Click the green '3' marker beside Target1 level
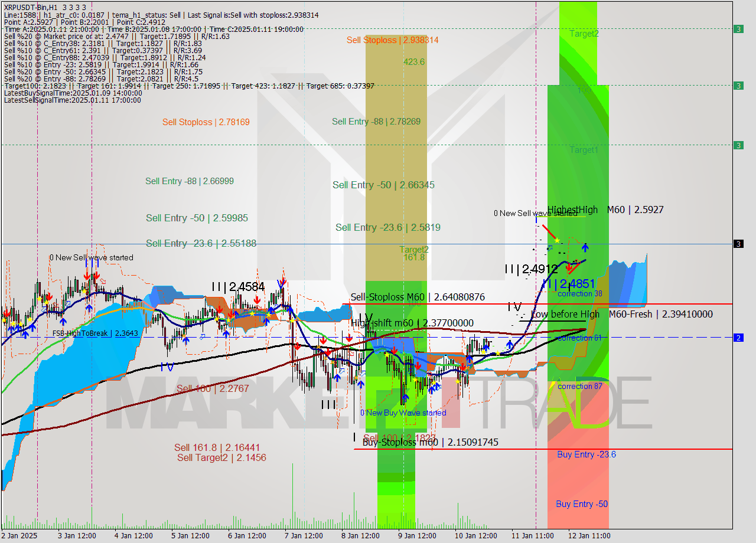Viewport: 756px width, 543px height. (x=738, y=145)
